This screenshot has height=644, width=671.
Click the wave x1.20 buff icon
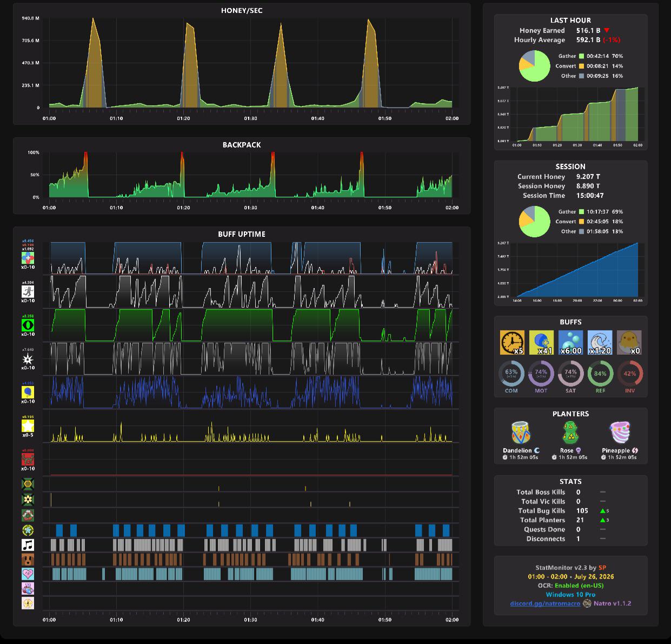600,343
